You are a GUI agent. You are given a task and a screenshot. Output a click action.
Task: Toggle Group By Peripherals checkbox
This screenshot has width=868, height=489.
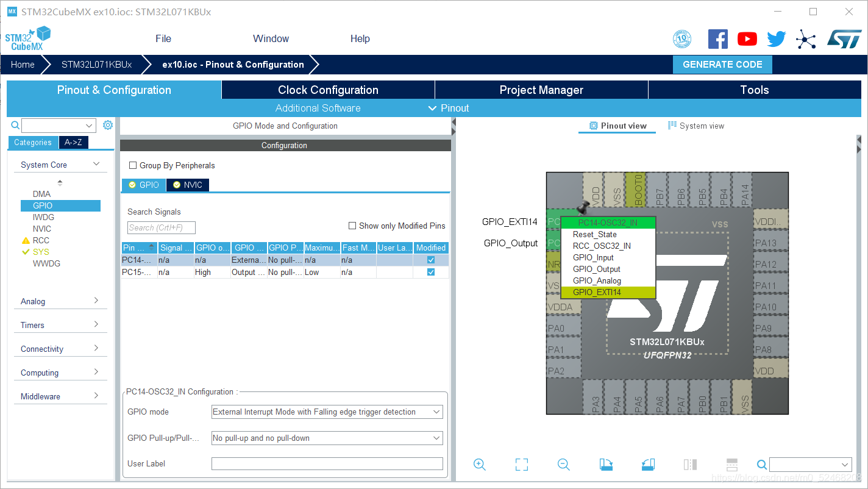[133, 165]
